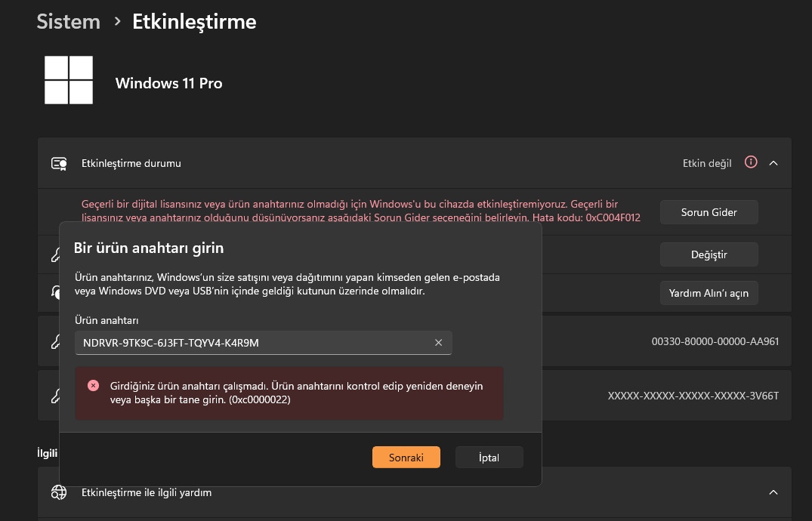Screen dimensions: 812x521
Task: Click the Değiştir button
Action: [709, 254]
